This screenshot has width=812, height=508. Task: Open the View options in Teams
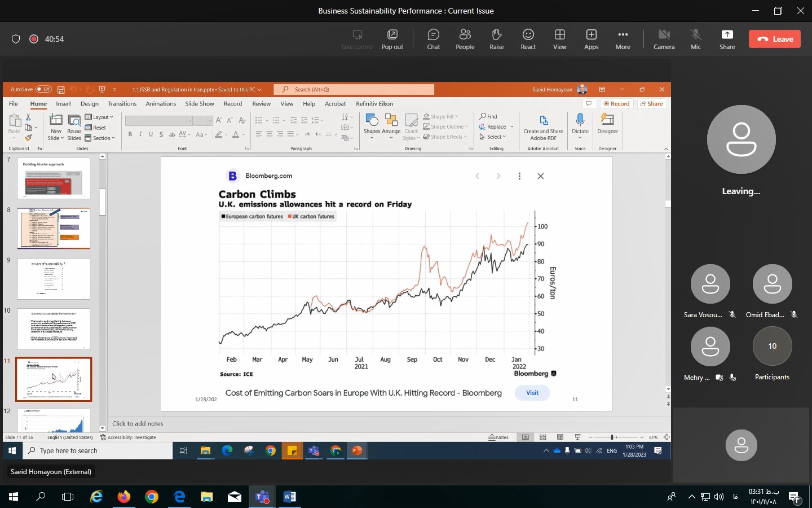(x=559, y=39)
